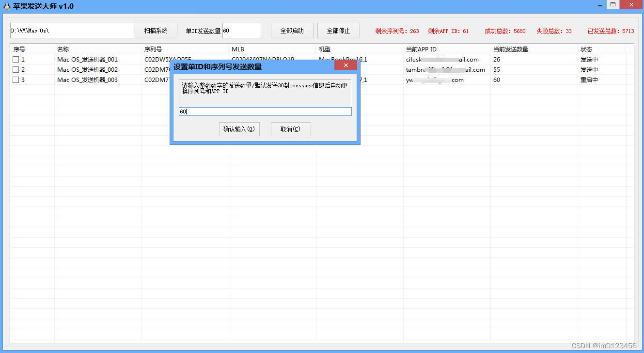Tick the checkbox for row 1
This screenshot has width=644, height=353.
16,59
